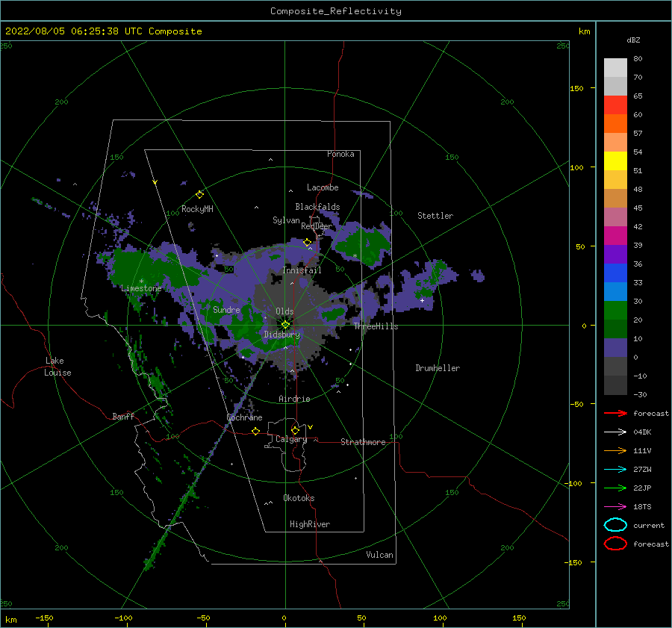
Task: Click the Innisfail town label
Action: tap(302, 270)
